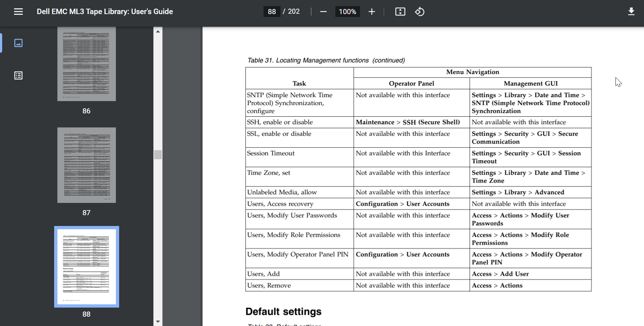The width and height of the screenshot is (644, 326).
Task: Rotate the document counterclockwise
Action: [x=419, y=12]
